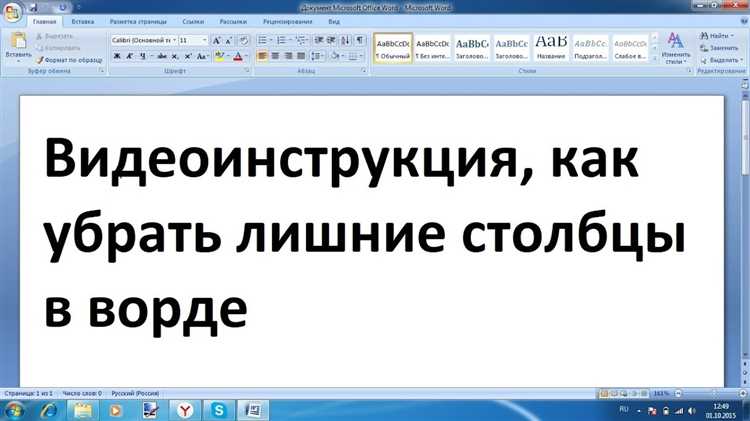Open the Change Case (Аа) menu
750x421 pixels.
[201, 56]
